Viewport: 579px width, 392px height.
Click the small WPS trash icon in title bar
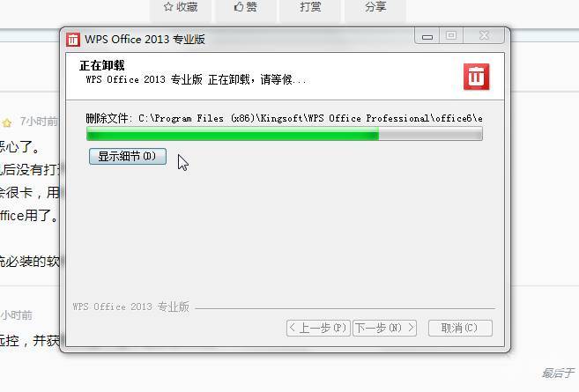point(73,40)
